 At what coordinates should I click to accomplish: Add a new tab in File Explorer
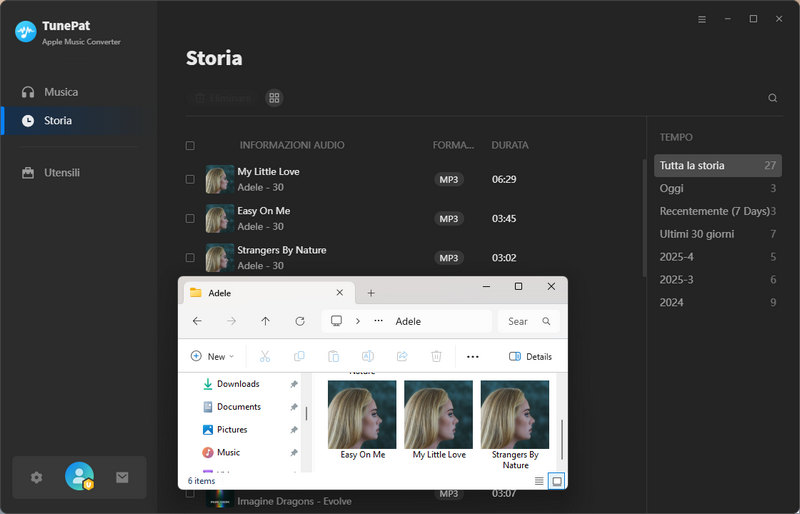pos(371,293)
